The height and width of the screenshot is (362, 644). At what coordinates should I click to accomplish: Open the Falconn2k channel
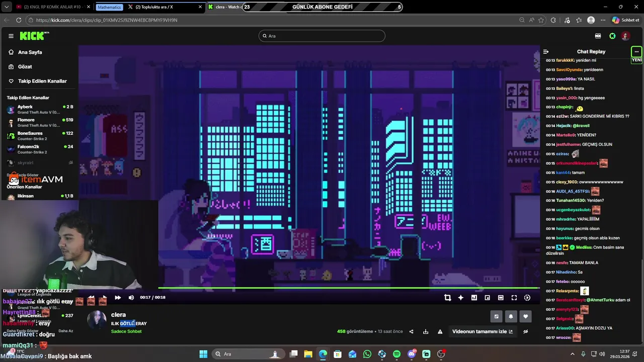(39, 149)
